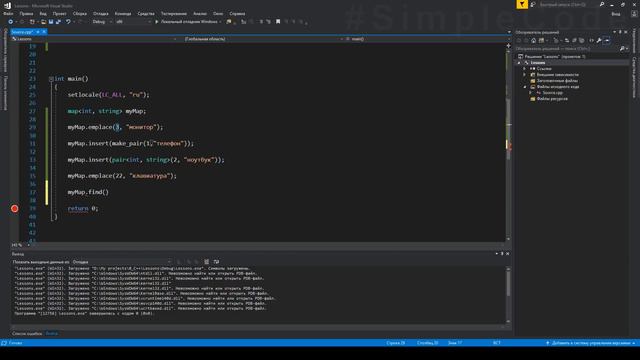Open the Файл menu
This screenshot has height=360, width=640.
tap(8, 13)
